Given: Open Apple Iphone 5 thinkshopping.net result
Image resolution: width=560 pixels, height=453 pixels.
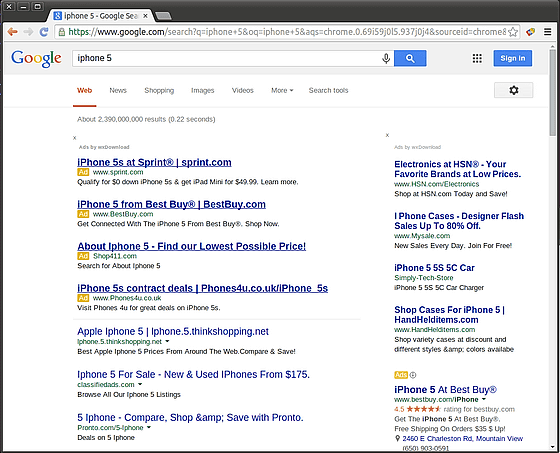Looking at the screenshot, I should pyautogui.click(x=173, y=332).
